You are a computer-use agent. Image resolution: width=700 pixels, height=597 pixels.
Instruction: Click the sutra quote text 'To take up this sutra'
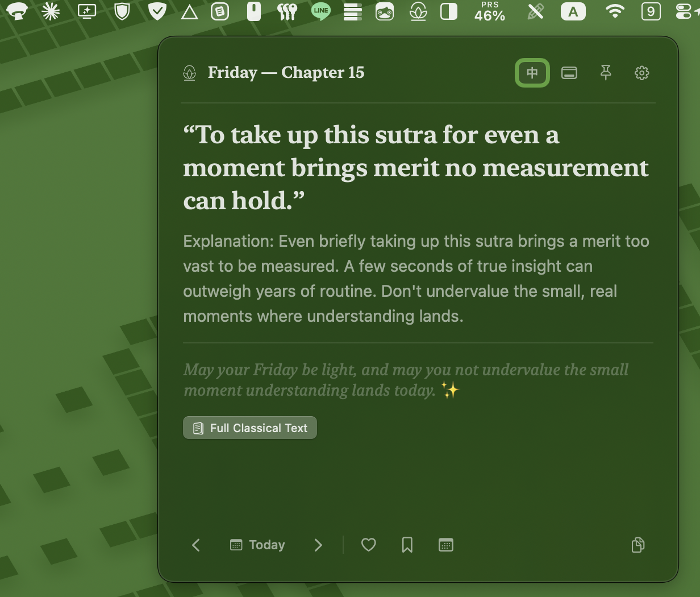tap(416, 168)
